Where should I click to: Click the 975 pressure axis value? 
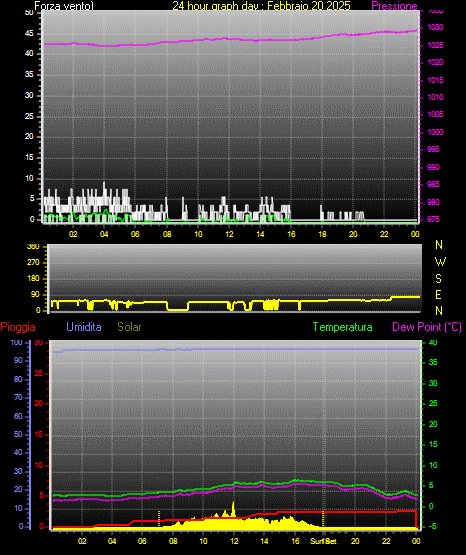433,219
